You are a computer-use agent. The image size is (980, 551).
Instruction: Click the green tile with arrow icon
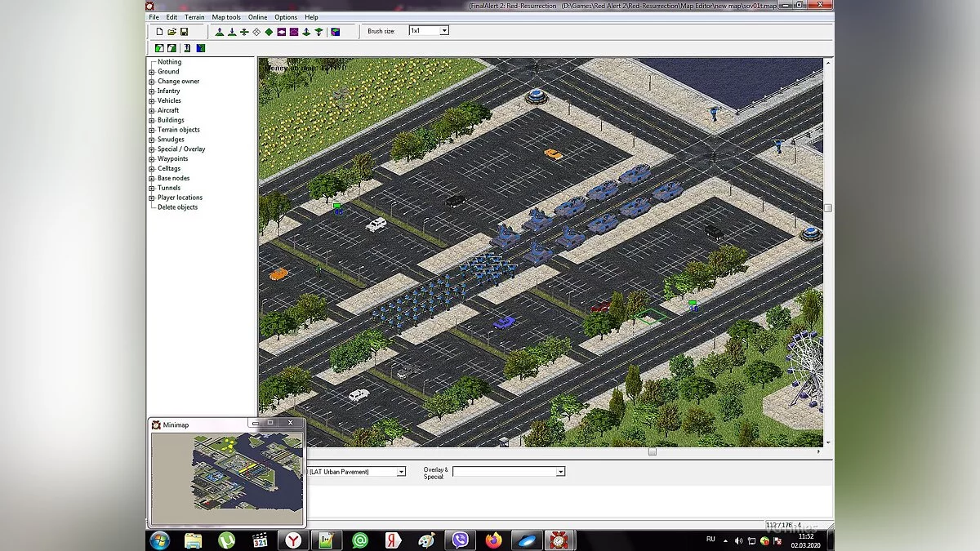[187, 48]
